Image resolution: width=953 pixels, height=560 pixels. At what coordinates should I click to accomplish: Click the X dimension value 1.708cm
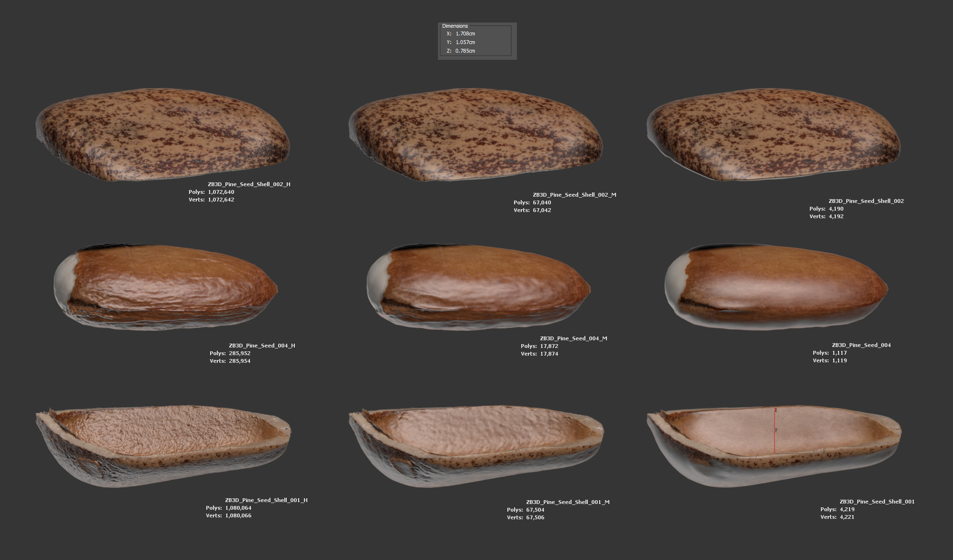coord(465,34)
